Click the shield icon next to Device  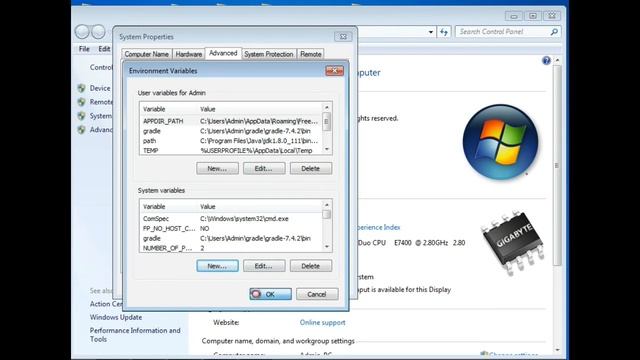coord(82,88)
